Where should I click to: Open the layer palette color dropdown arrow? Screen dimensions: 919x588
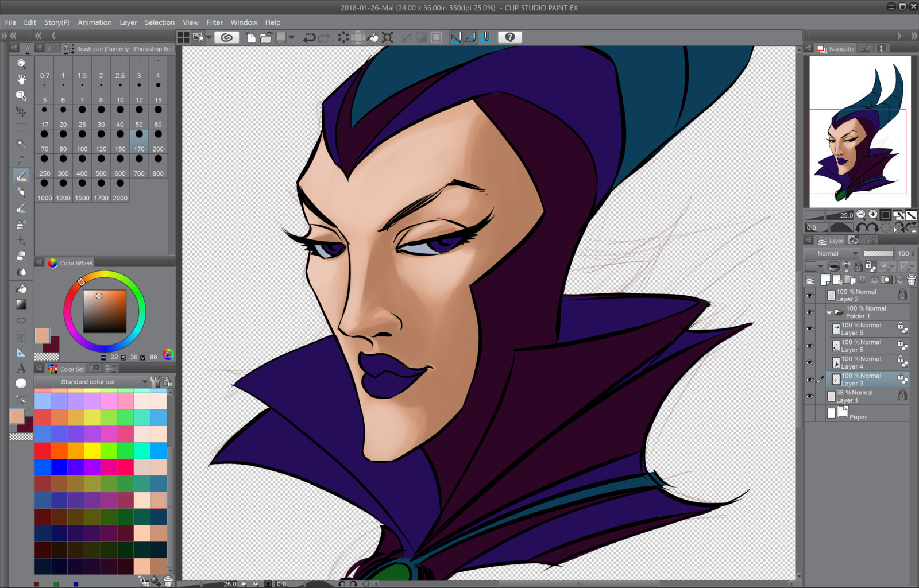(821, 266)
